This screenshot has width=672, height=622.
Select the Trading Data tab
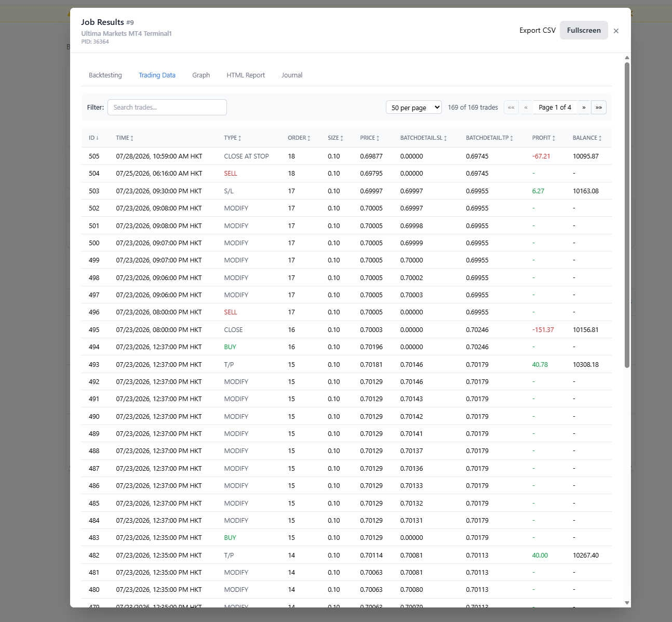pos(157,75)
